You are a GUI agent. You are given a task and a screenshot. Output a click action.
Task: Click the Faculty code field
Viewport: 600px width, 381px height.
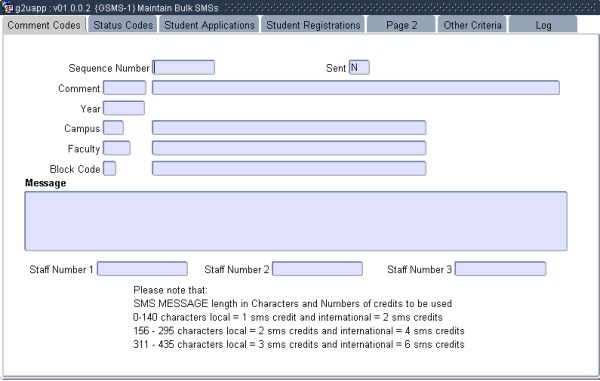117,148
